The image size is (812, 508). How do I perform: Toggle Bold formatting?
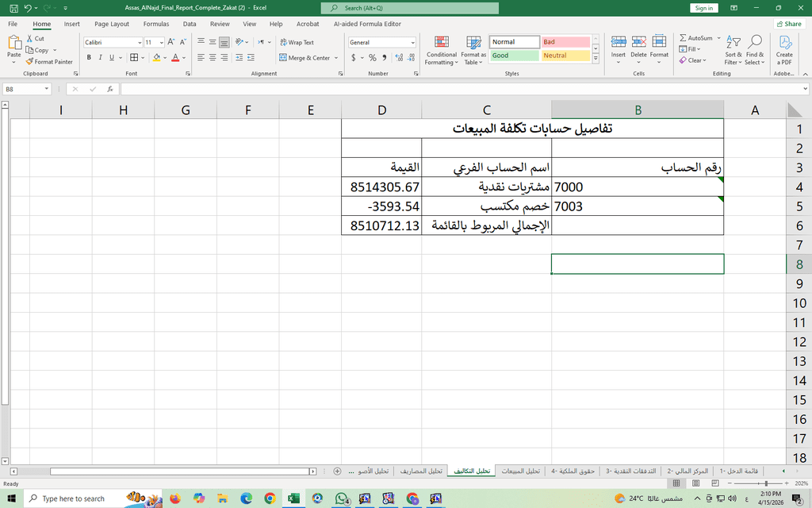coord(89,57)
